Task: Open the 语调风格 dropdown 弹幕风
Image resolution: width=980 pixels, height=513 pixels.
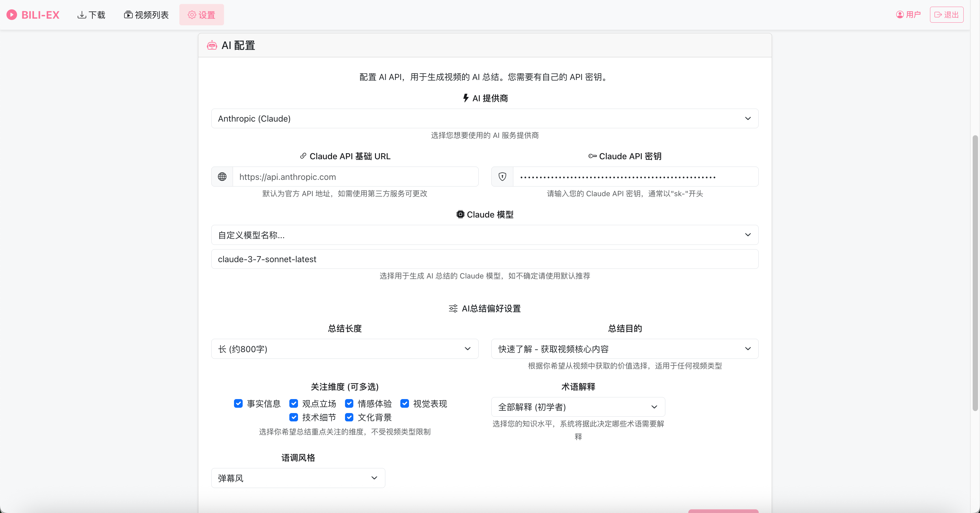Action: pyautogui.click(x=298, y=478)
